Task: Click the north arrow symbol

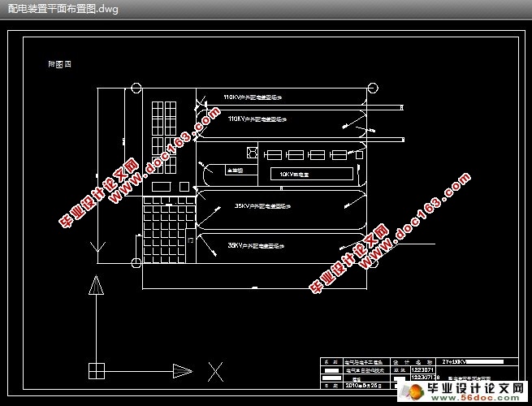Action: pyautogui.click(x=96, y=285)
